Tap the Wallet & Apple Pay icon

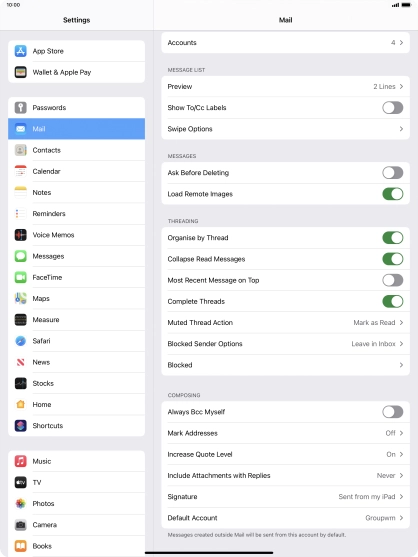coord(21,72)
